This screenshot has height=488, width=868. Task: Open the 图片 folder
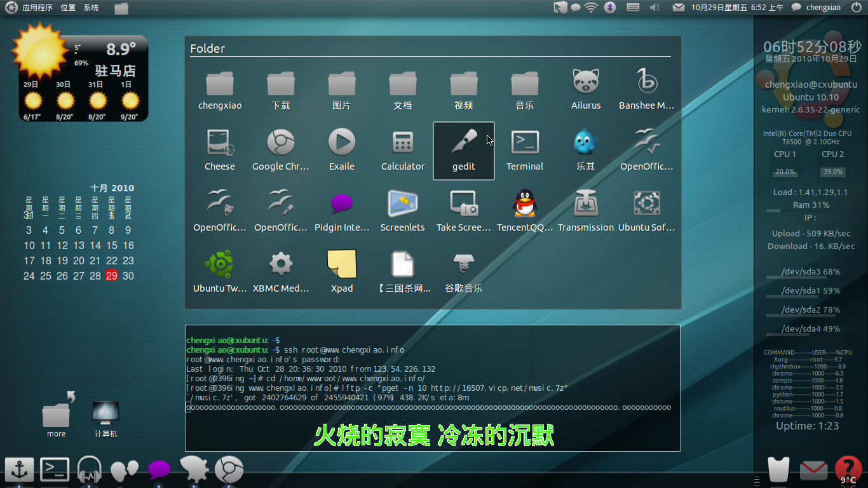pos(342,90)
